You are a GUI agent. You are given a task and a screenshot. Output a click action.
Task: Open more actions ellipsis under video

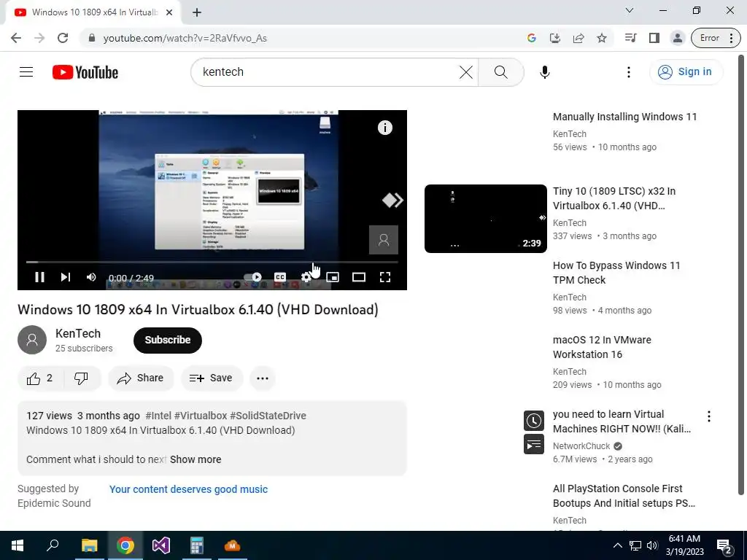[263, 378]
